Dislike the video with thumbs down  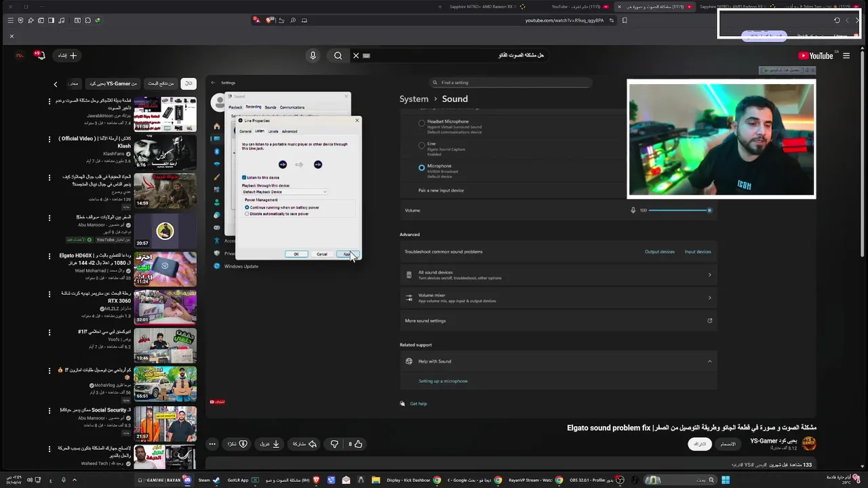pyautogui.click(x=334, y=444)
